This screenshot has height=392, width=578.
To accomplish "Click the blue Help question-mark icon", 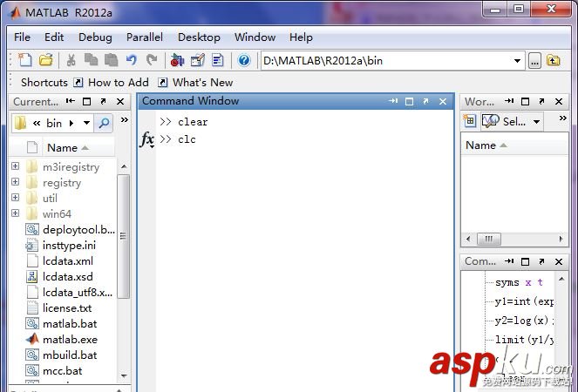I will point(244,60).
